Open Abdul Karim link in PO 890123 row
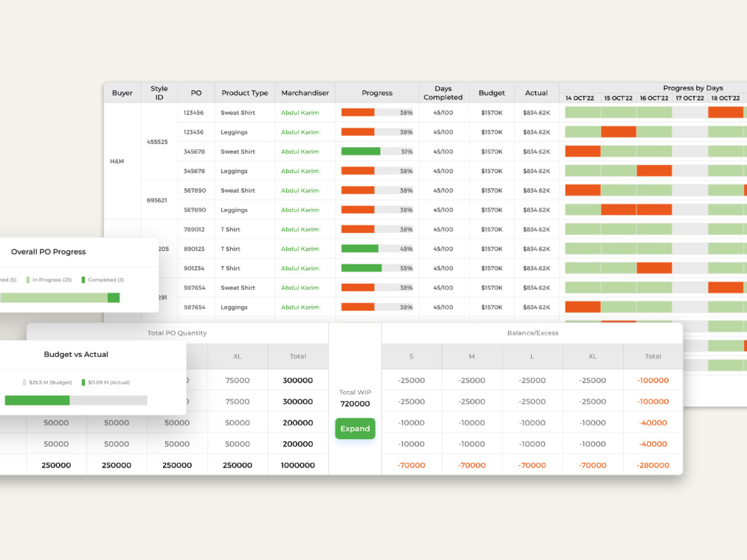This screenshot has width=747, height=560. click(300, 249)
